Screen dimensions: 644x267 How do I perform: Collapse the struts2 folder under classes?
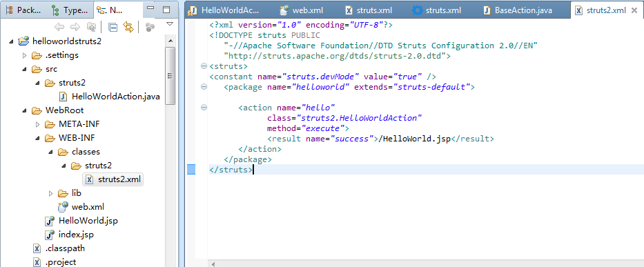[64, 166]
